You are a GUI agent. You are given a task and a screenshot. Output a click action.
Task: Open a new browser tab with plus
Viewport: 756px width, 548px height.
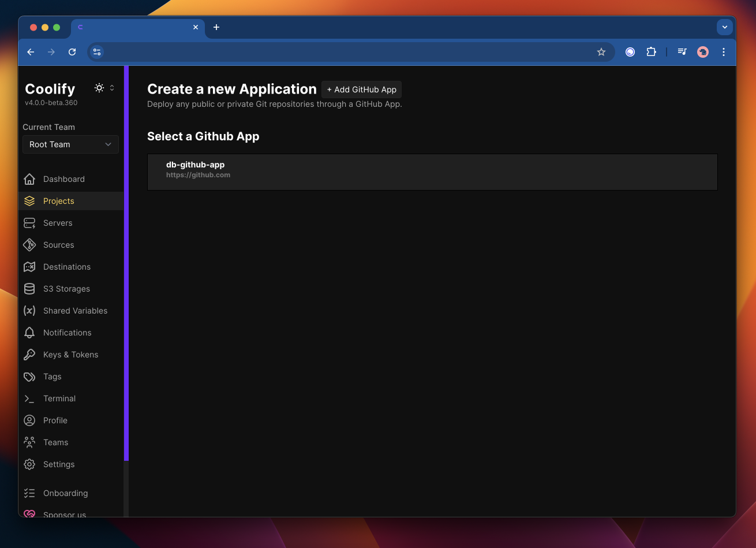(216, 27)
